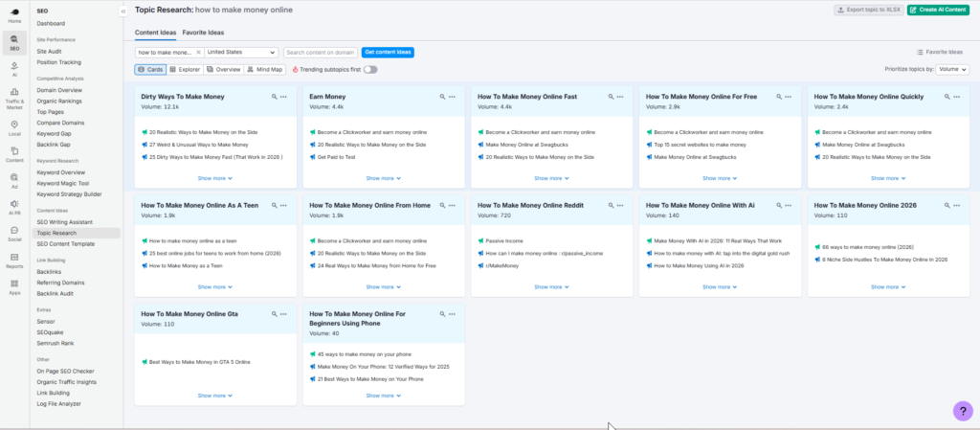Open Domain Overview in sidebar
Screen dimensions: 980x430
click(x=59, y=90)
